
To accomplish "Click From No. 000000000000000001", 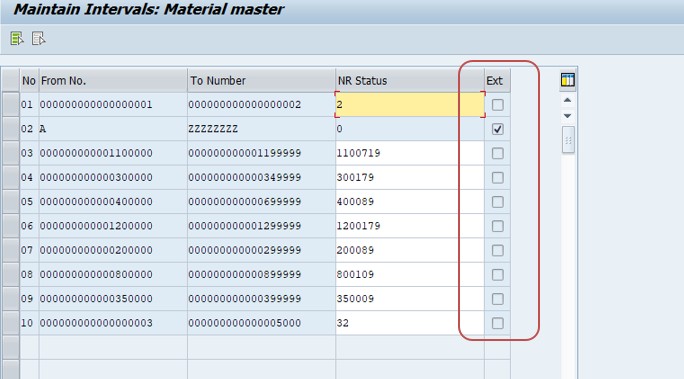I will point(113,105).
